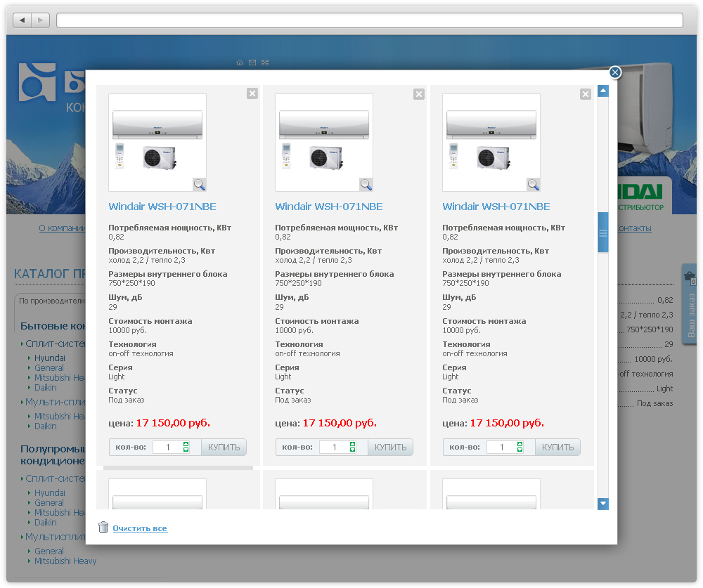Click КУПИТЬ button in the middle card
Image resolution: width=703 pixels, height=588 pixels.
[x=390, y=447]
